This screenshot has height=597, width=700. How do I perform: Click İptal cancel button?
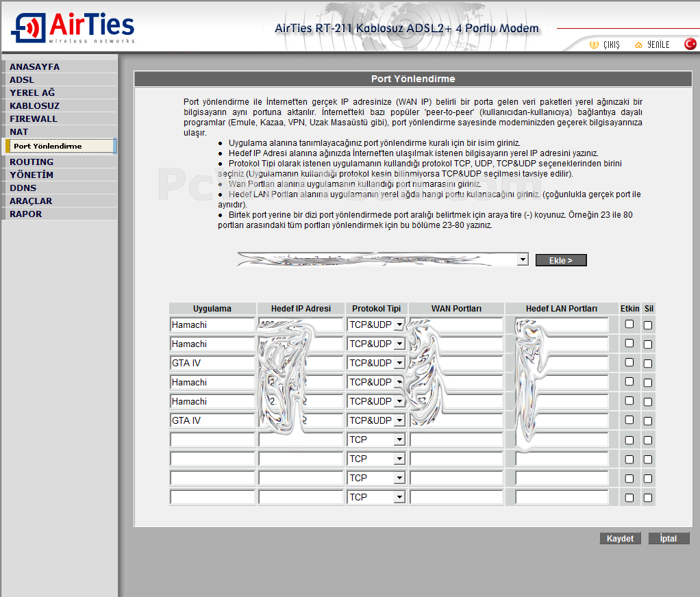click(668, 538)
